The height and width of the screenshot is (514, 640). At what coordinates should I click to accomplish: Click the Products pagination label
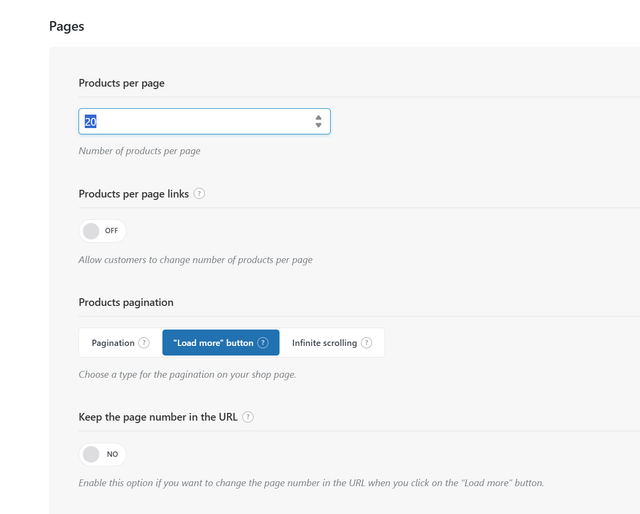click(x=126, y=302)
